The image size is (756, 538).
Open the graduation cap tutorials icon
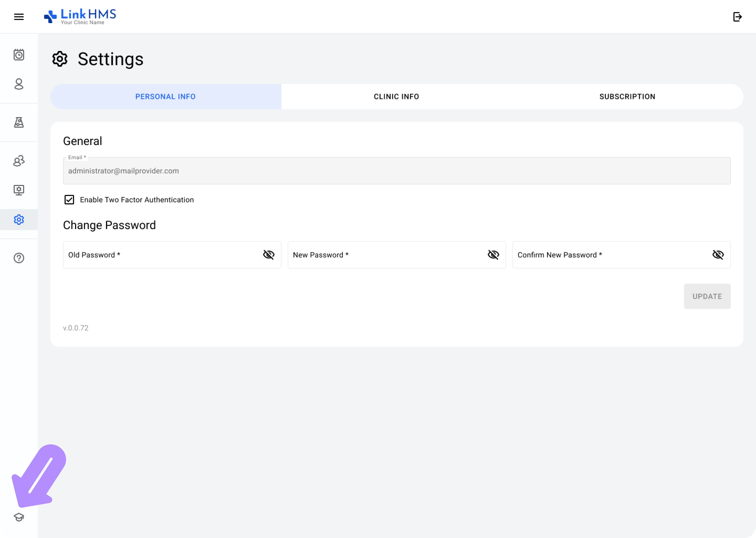point(19,517)
